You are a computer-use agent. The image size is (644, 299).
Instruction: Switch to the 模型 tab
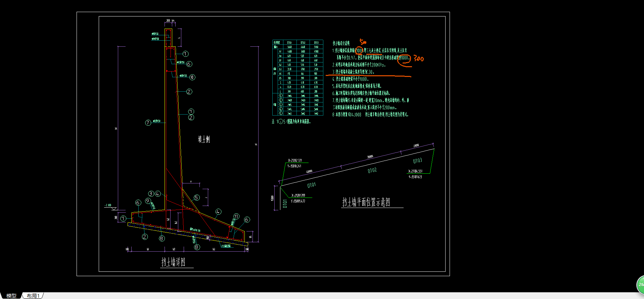(11, 296)
